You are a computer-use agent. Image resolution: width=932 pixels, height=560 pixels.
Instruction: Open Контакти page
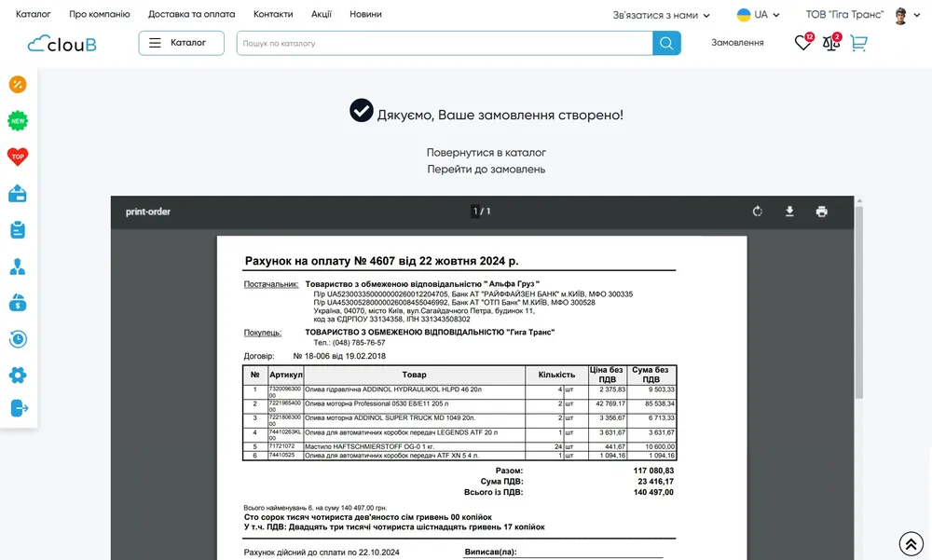[x=273, y=14]
